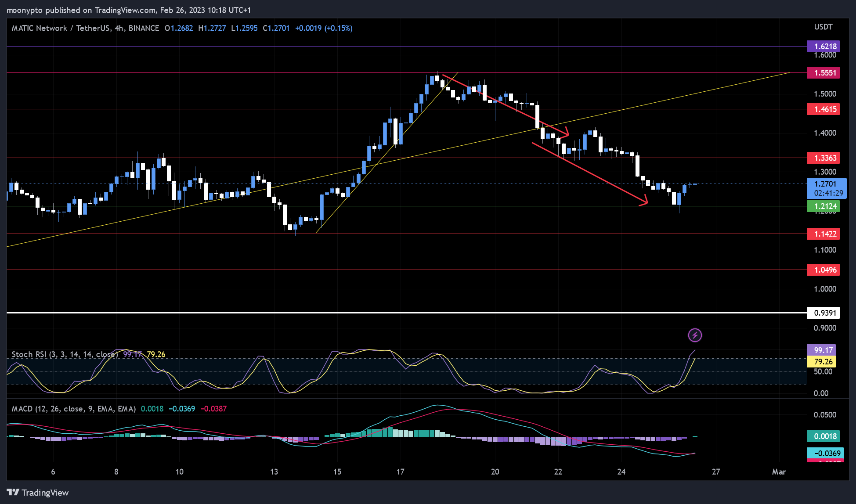Click the open price O1.2682 in header
Screen dimensions: 856x504
coord(179,28)
